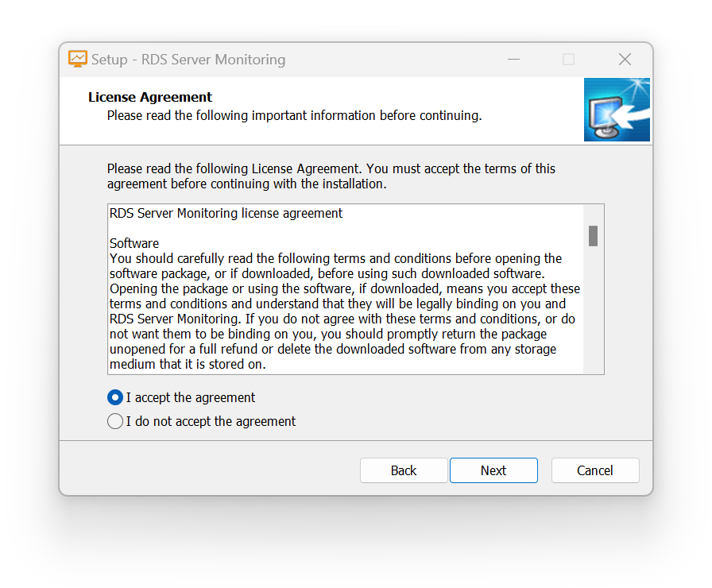Viewport: 712px width, 588px height.
Task: Click inside the license terms paragraph body
Action: (x=345, y=311)
